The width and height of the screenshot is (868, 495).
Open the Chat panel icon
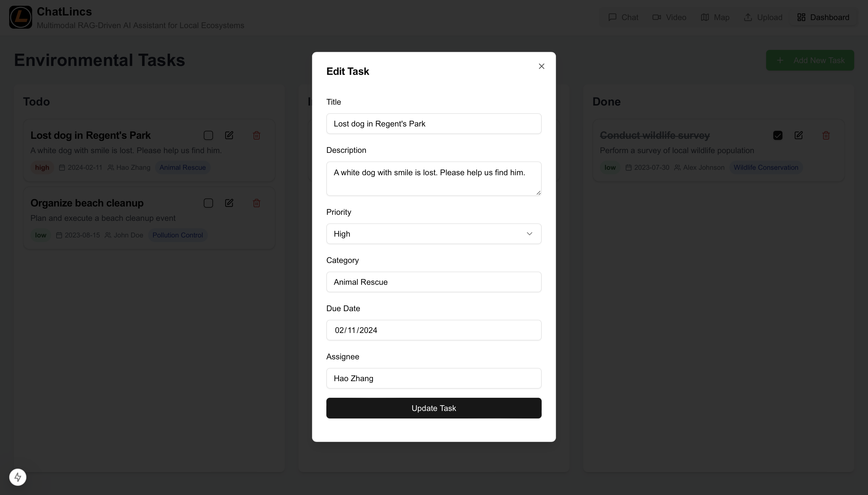(x=613, y=17)
